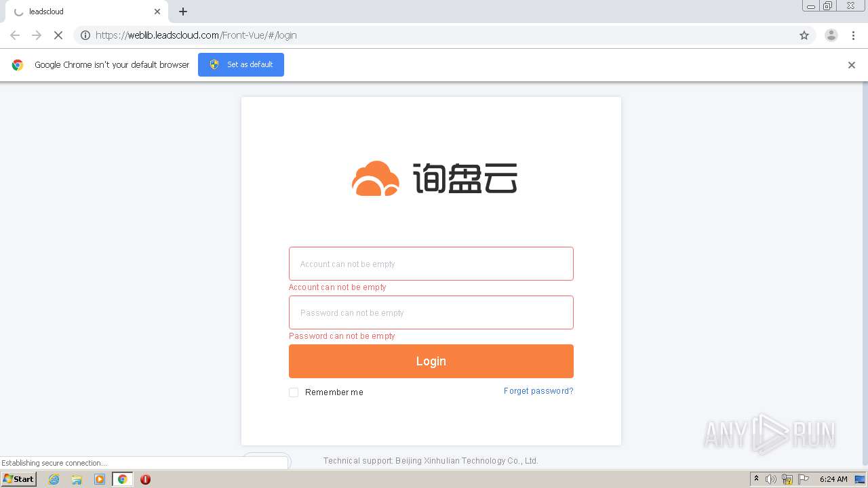The height and width of the screenshot is (488, 868).
Task: Open a new tab
Action: [183, 12]
